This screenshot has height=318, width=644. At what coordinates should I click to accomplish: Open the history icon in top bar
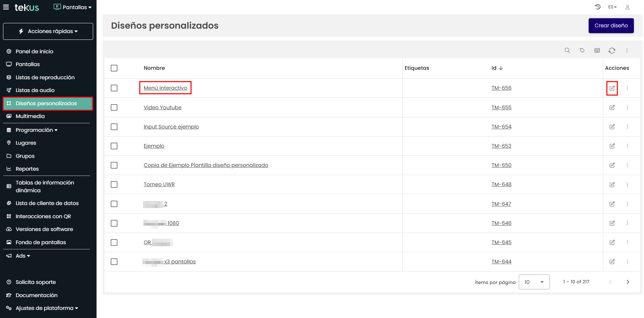(598, 7)
